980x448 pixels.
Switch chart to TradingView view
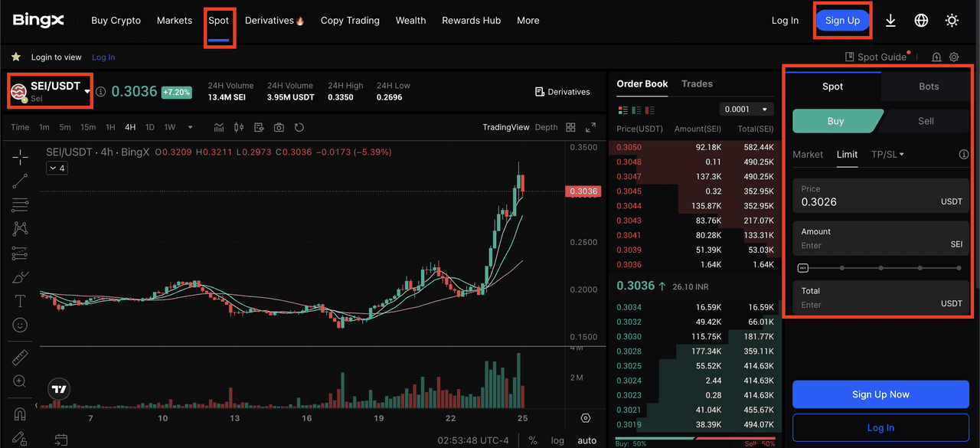[506, 127]
